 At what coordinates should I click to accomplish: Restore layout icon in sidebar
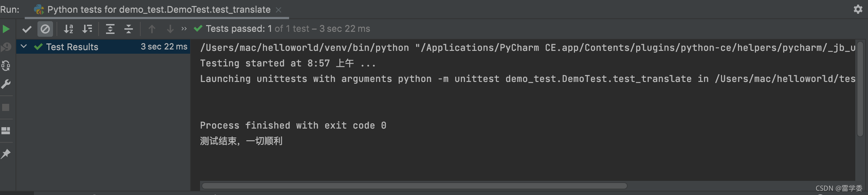[6, 131]
